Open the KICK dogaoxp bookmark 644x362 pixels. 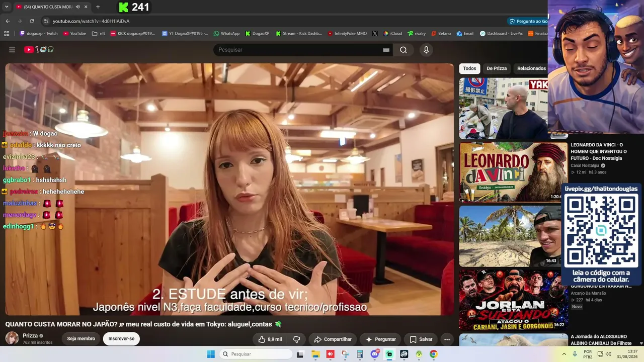pyautogui.click(x=133, y=34)
